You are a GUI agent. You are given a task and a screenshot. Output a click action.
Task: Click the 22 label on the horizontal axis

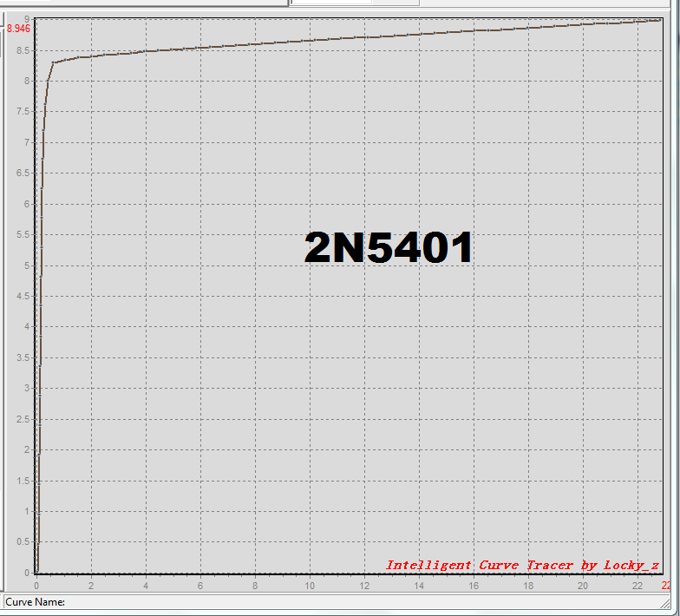(x=637, y=587)
